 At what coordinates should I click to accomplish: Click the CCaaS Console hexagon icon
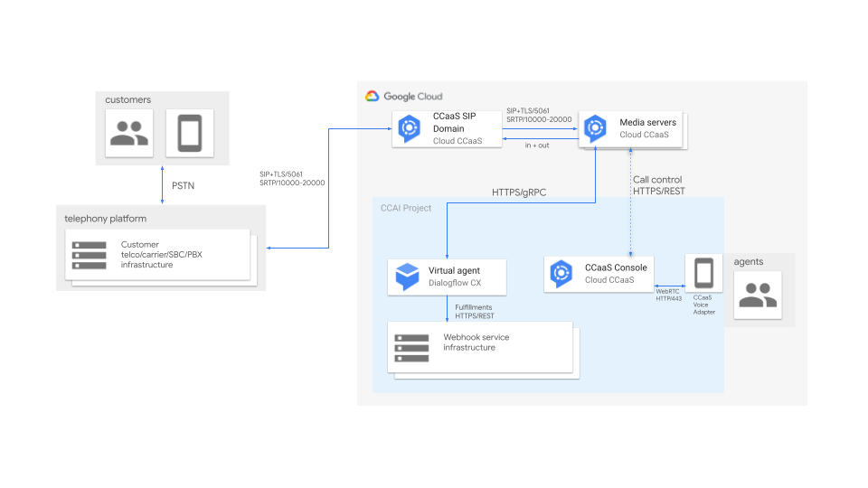[x=561, y=274]
